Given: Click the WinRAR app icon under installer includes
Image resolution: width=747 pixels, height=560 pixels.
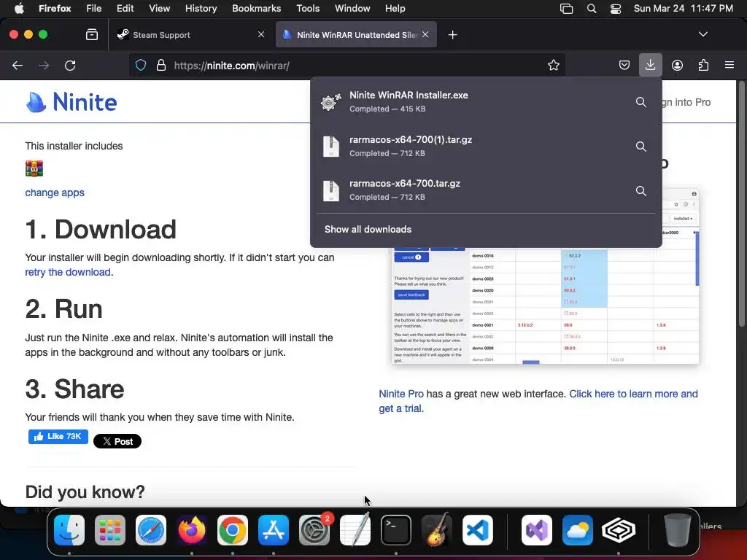Looking at the screenshot, I should pos(34,168).
